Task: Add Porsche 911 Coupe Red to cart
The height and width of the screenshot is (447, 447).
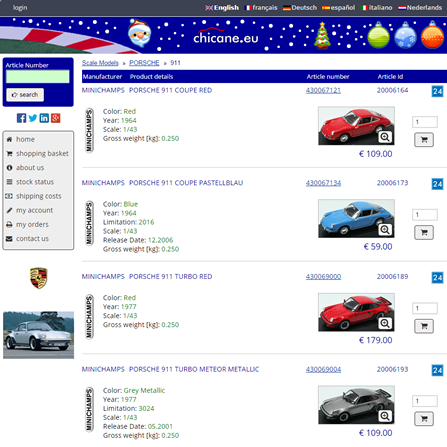Action: point(424,140)
